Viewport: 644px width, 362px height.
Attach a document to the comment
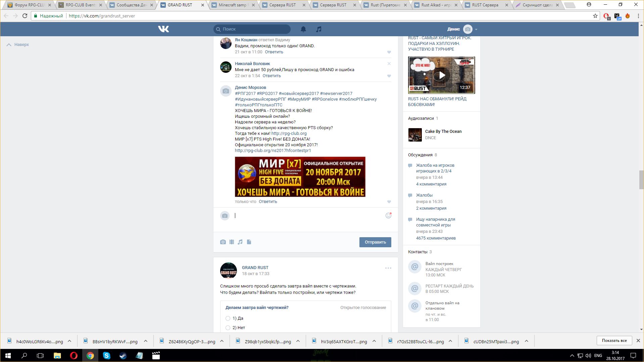[x=249, y=242]
